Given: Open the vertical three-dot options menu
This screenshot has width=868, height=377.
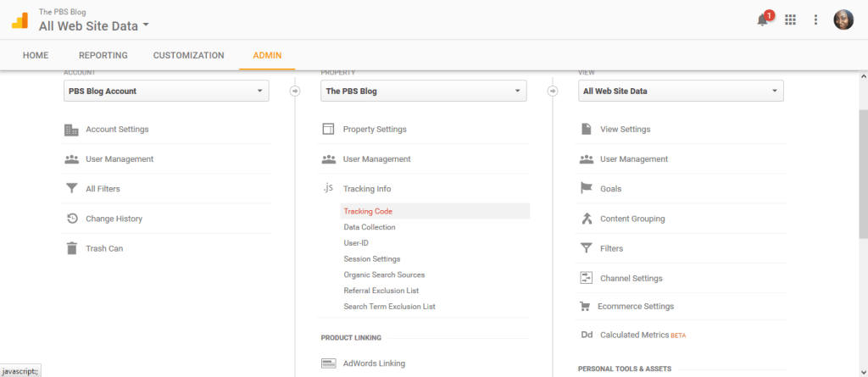Looking at the screenshot, I should click(815, 20).
